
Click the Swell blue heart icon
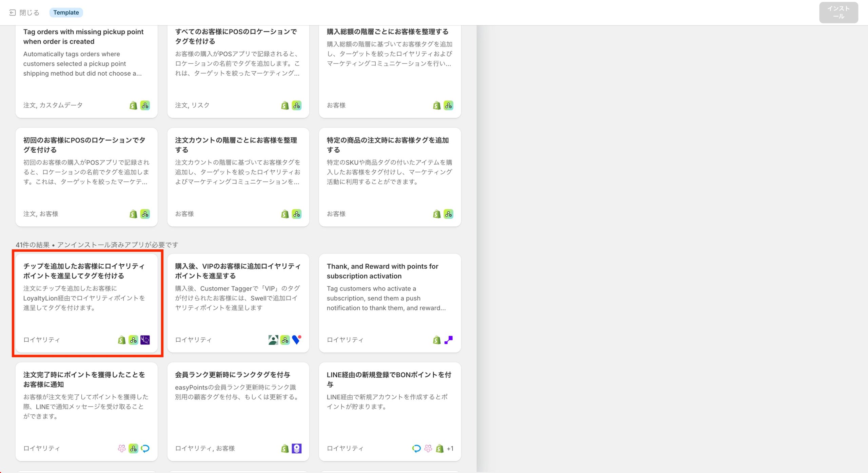(x=297, y=340)
